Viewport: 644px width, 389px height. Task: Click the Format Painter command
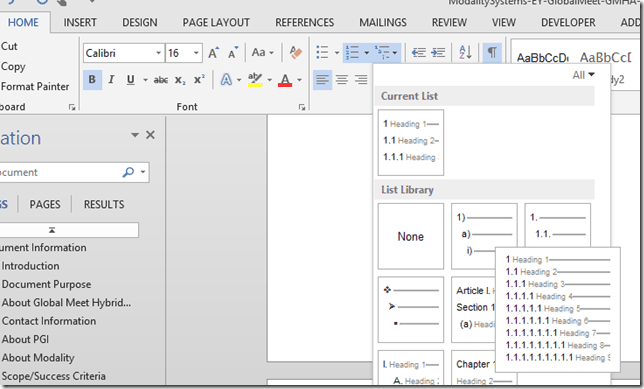coord(35,86)
